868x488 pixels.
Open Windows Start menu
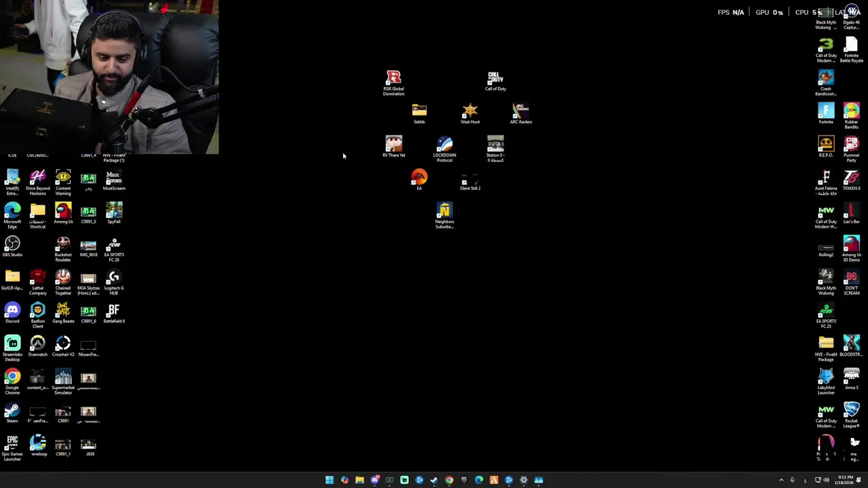click(330, 480)
